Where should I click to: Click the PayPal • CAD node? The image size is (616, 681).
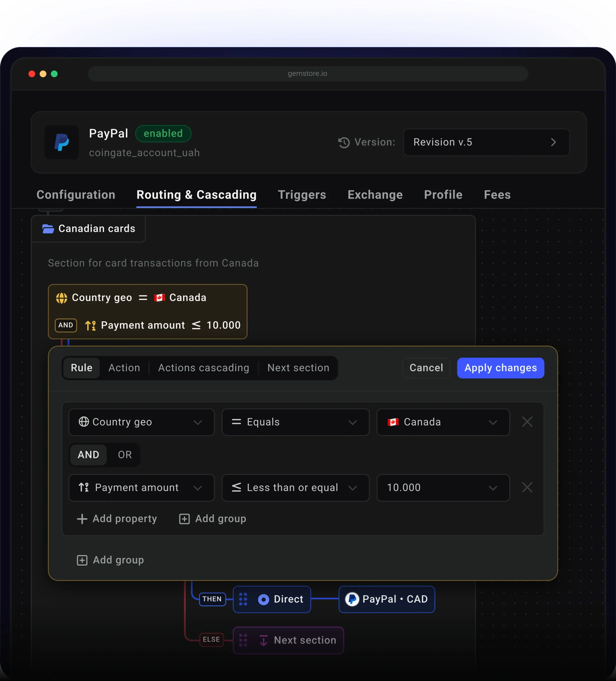(387, 599)
